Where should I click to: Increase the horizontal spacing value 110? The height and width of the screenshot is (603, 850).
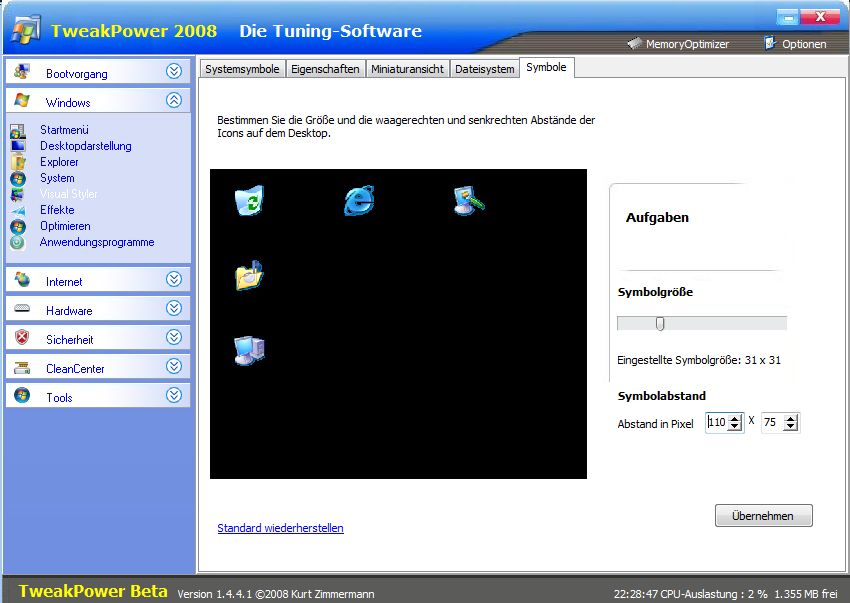click(x=735, y=418)
